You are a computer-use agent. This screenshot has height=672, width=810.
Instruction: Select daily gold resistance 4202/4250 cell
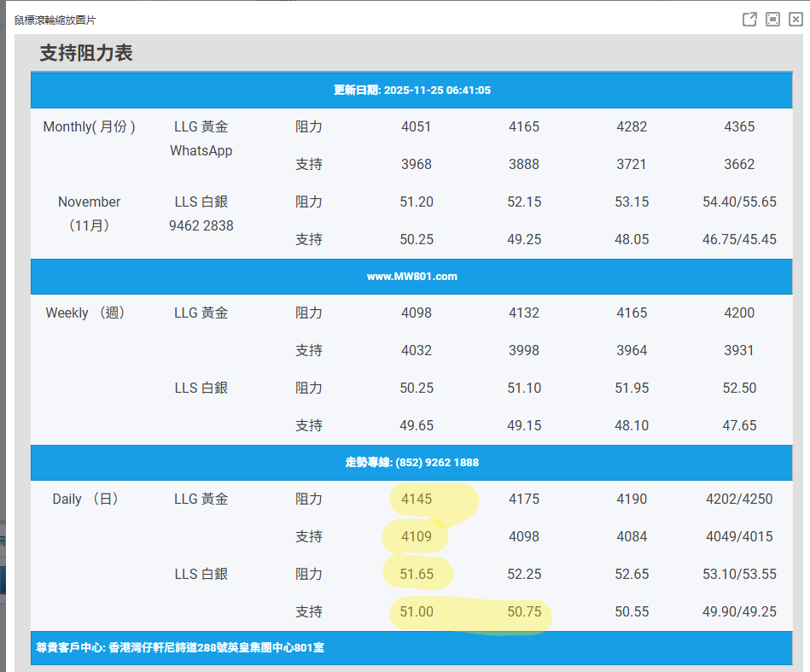tap(739, 500)
